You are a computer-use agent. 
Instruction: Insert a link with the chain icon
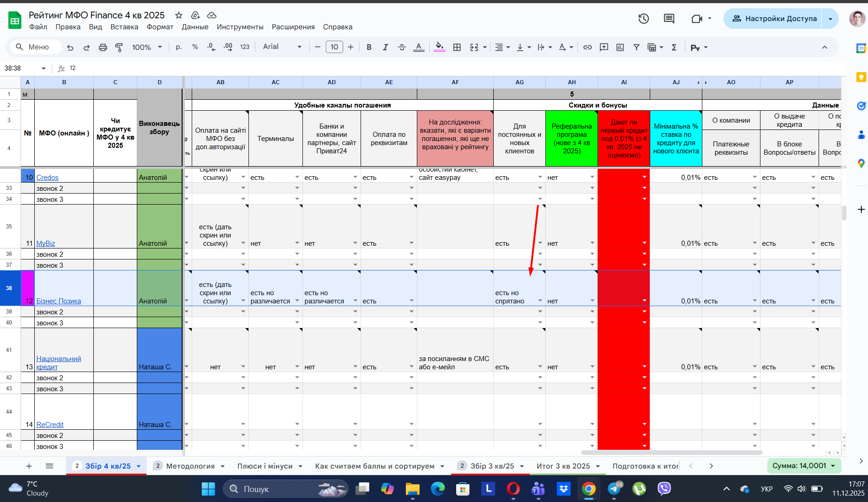tap(588, 47)
